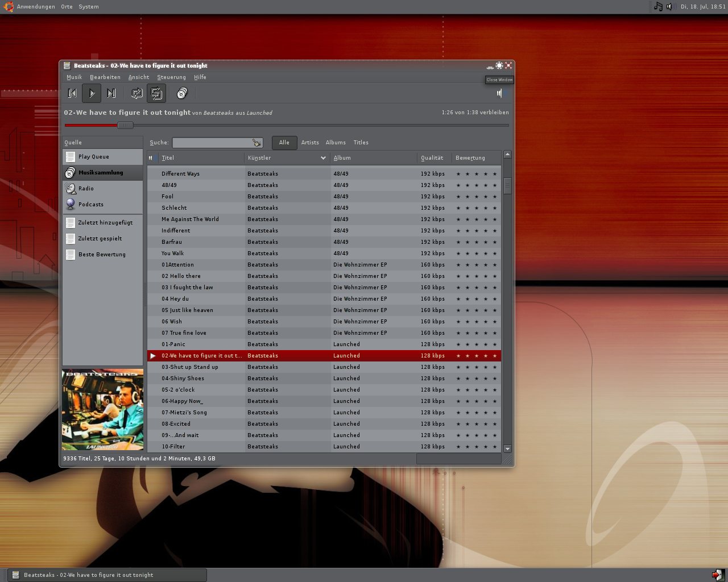This screenshot has height=582, width=728.
Task: Open the Zuletzt hinzugefügt playlist
Action: click(x=102, y=223)
